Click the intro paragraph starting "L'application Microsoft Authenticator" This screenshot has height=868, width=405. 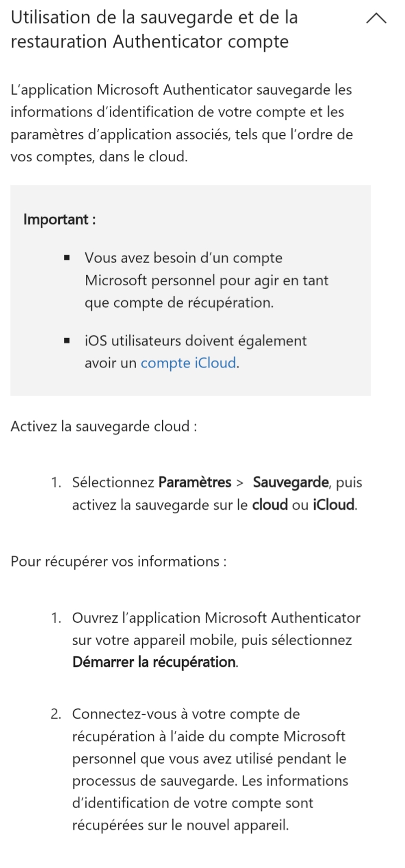[x=182, y=123]
